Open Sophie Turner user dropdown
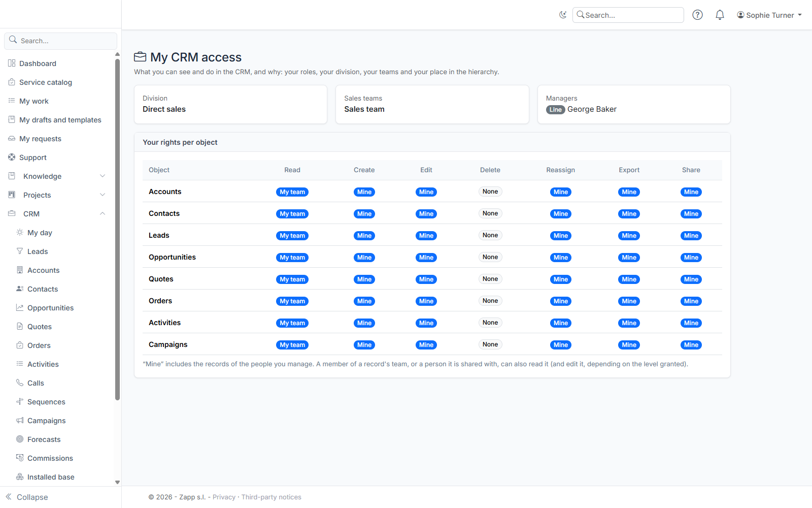 pyautogui.click(x=769, y=15)
